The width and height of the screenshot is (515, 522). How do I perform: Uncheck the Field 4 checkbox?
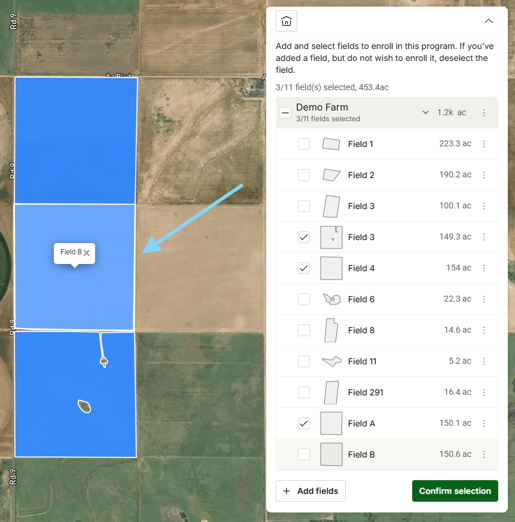click(x=304, y=268)
